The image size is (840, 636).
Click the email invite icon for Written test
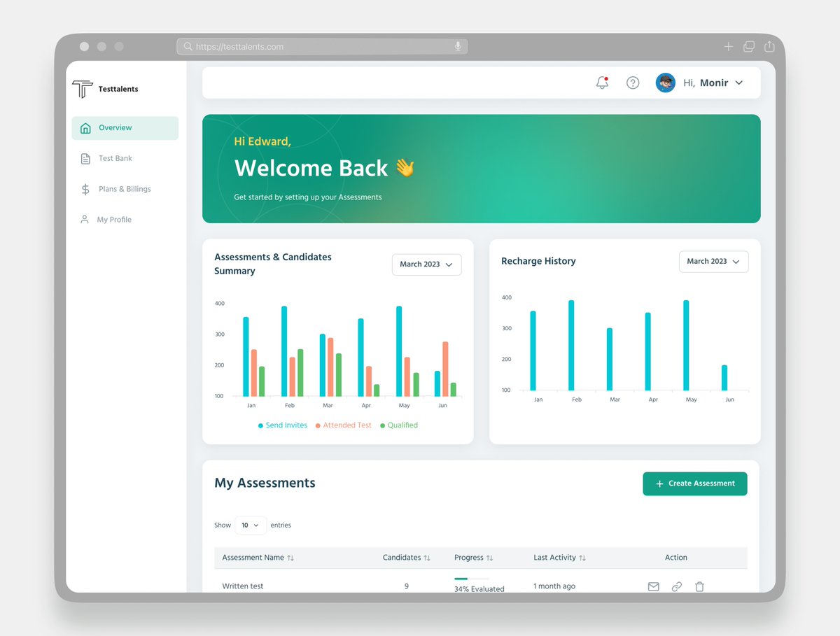pos(653,586)
